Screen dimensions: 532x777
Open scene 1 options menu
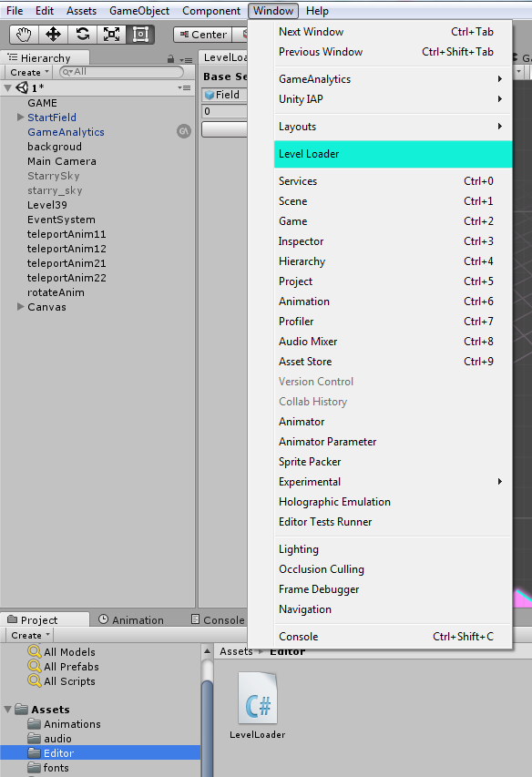(x=184, y=87)
